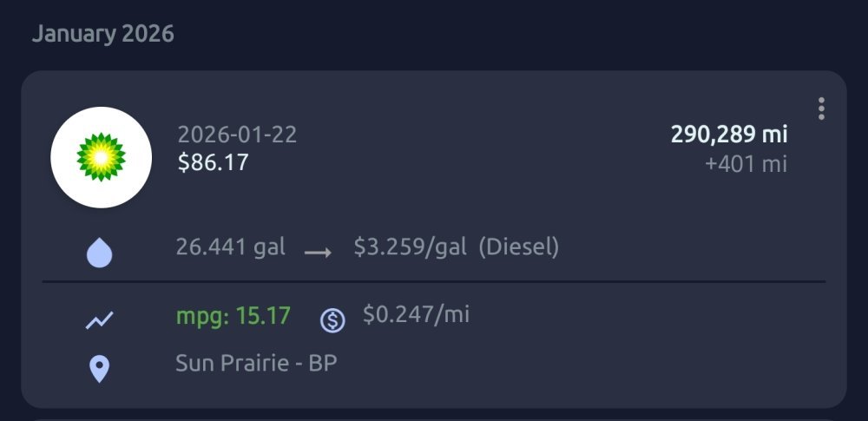The height and width of the screenshot is (421, 868).
Task: Tap the +401 mi trip distance
Action: (x=746, y=163)
